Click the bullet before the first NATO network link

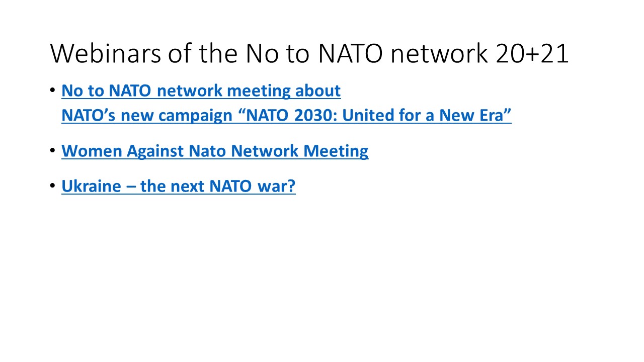pyautogui.click(x=53, y=91)
